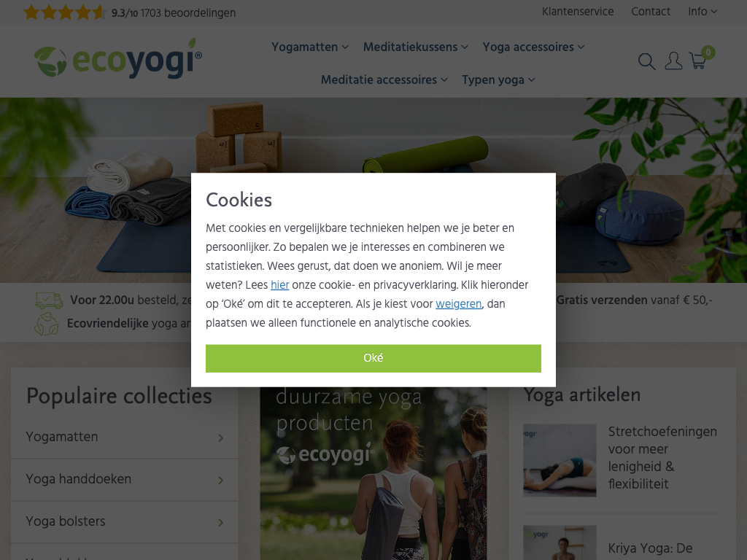Click the eco recycle leaf icon
This screenshot has height=560, width=747.
point(47,324)
